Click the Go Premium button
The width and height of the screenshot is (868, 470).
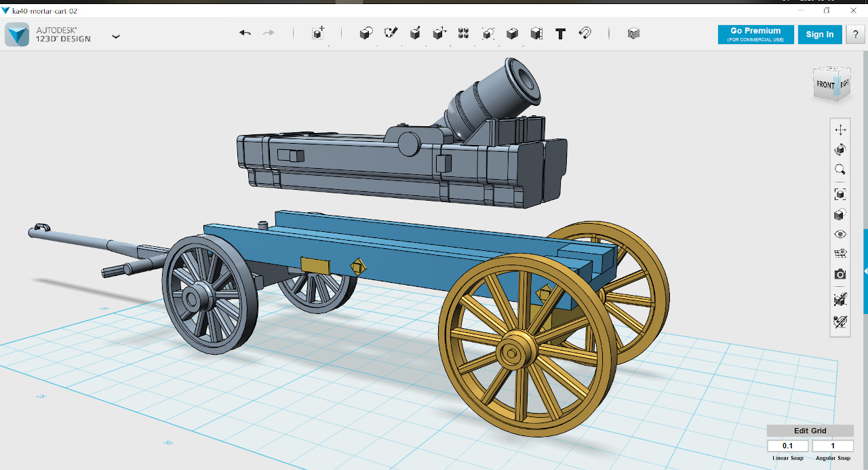click(755, 35)
